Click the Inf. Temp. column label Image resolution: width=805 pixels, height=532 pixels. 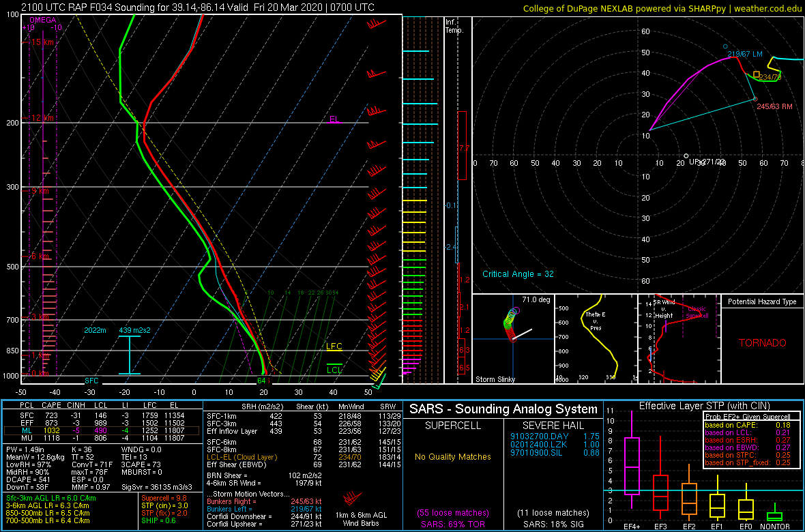454,26
